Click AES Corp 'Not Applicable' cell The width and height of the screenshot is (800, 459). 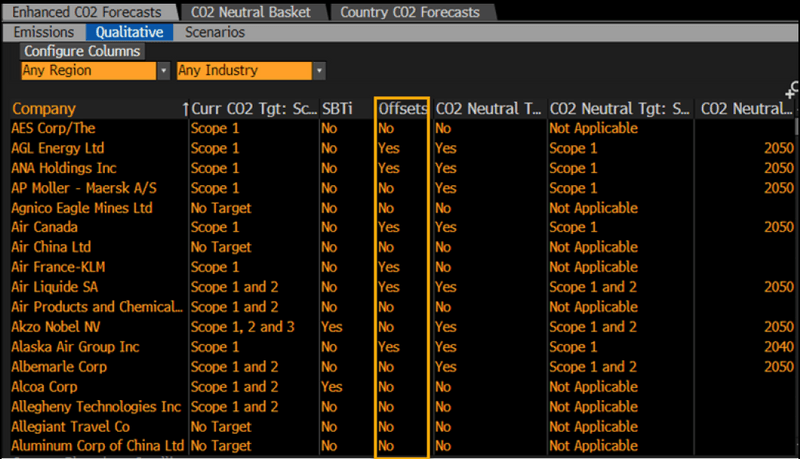tap(593, 129)
